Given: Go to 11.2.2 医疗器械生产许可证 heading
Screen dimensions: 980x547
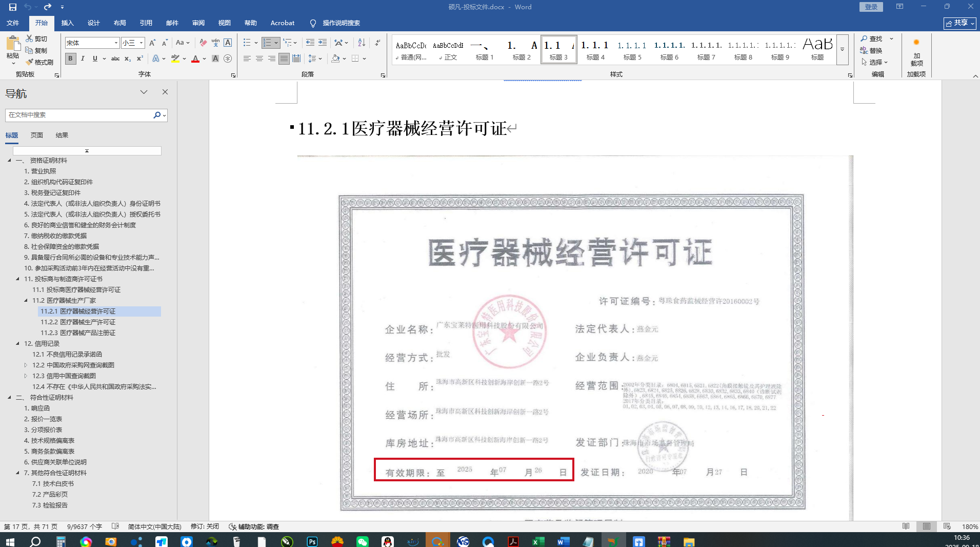Looking at the screenshot, I should 78,322.
